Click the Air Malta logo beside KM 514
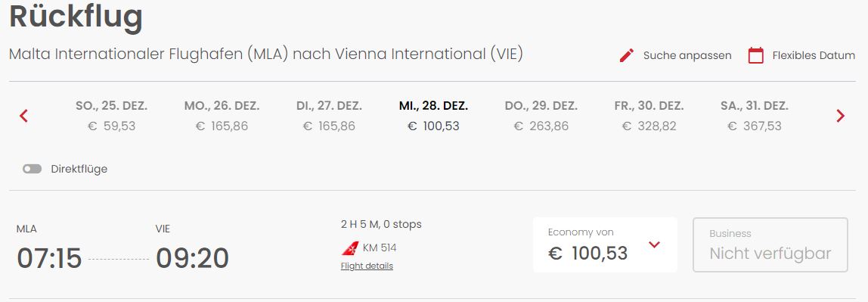868x302 pixels. point(350,248)
